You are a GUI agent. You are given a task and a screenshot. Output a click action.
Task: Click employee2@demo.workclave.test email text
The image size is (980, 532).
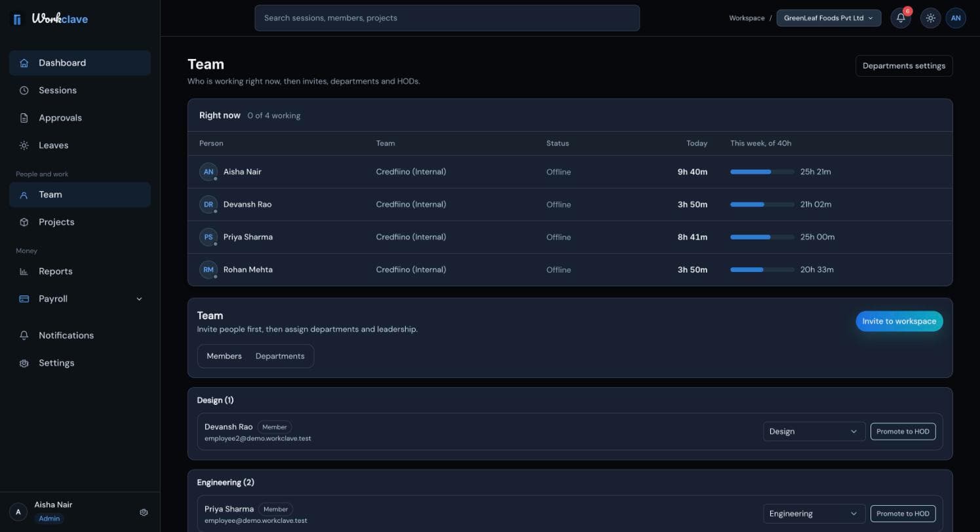pyautogui.click(x=258, y=438)
